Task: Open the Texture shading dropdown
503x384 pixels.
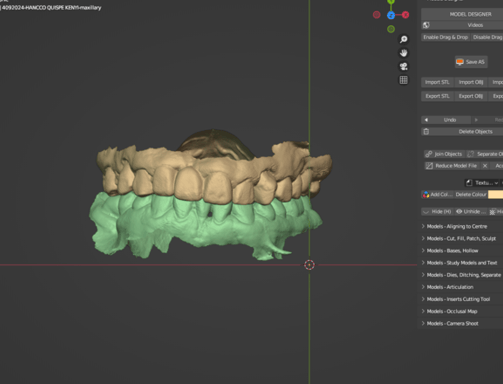Action: click(482, 183)
